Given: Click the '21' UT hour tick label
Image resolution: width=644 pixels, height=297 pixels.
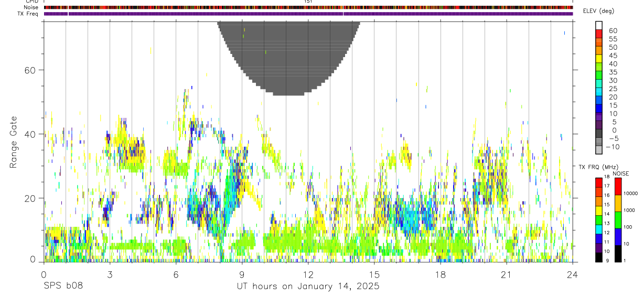Looking at the screenshot, I should click(506, 274).
